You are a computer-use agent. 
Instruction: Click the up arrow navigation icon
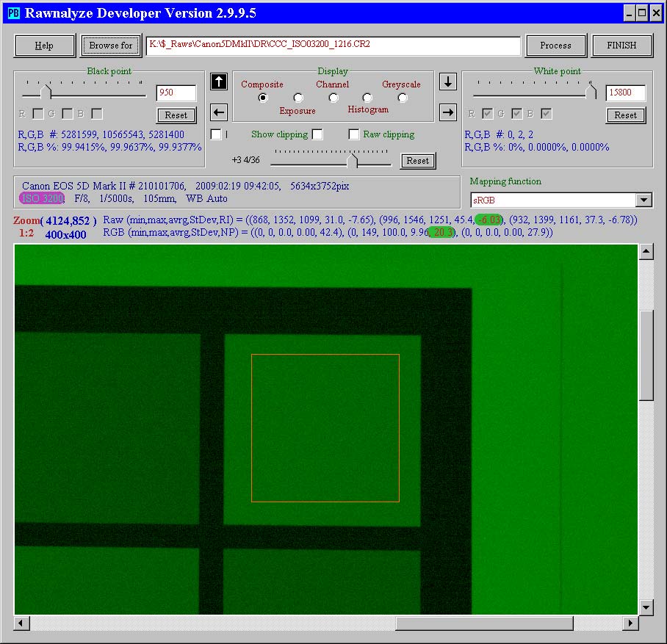point(218,82)
